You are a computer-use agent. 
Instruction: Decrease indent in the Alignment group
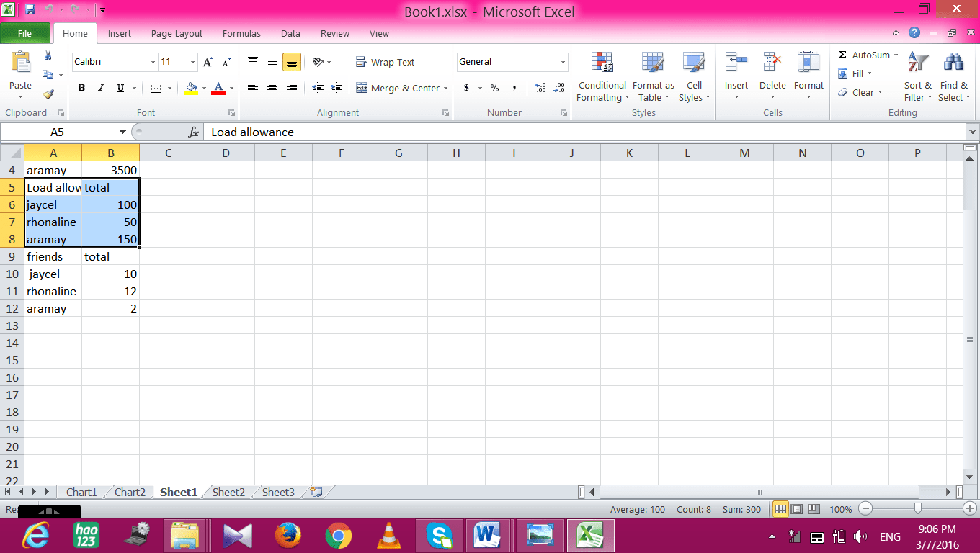click(318, 88)
